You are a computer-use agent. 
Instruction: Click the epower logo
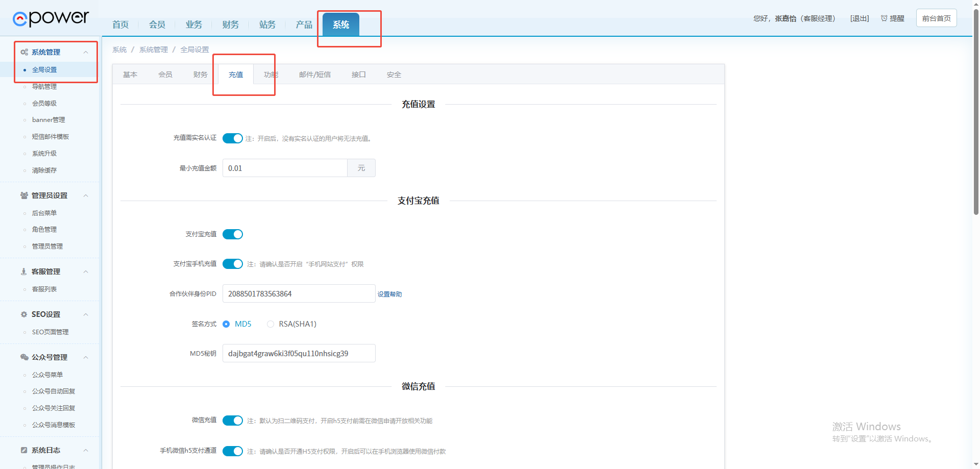click(51, 18)
